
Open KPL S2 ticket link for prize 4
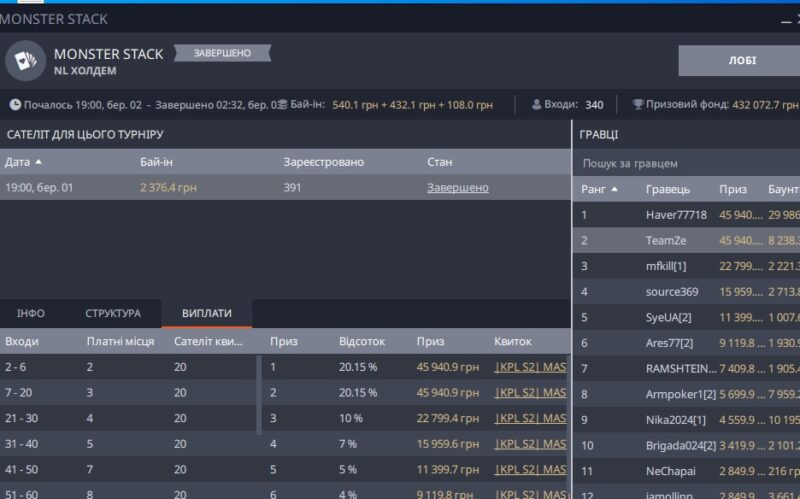click(x=530, y=444)
